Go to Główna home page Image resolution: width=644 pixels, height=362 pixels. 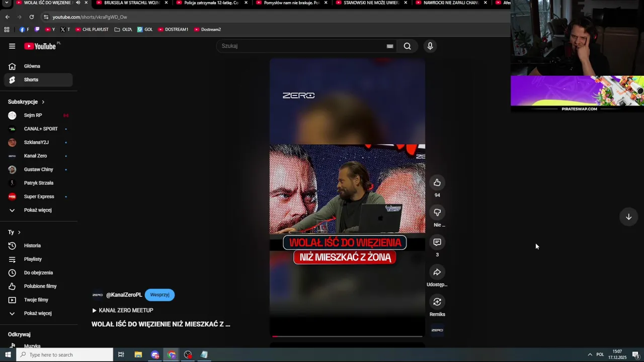[x=38, y=66]
